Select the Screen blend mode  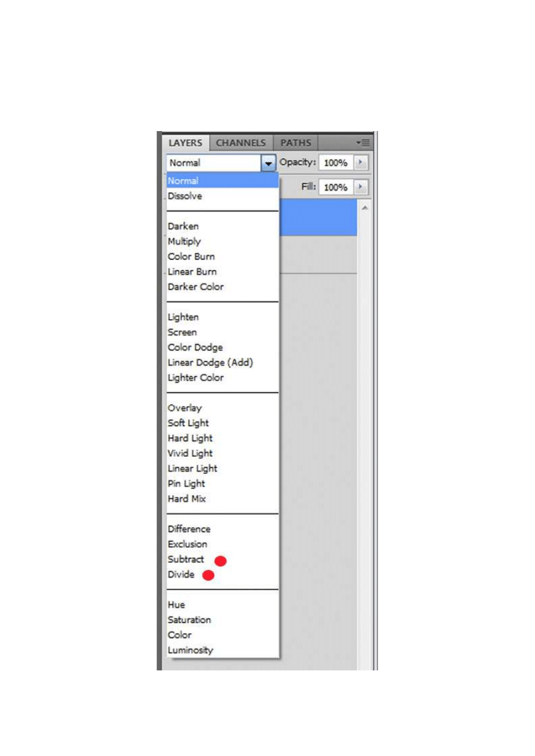183,332
